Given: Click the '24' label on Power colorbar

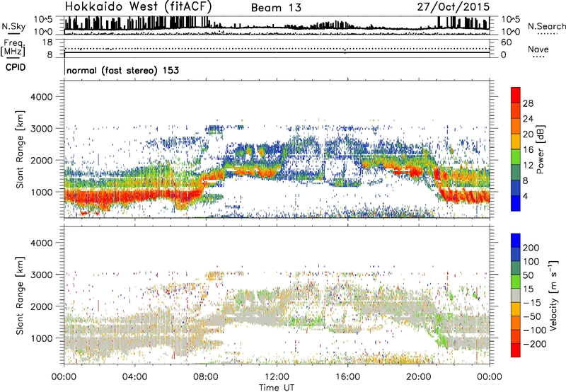Looking at the screenshot, I should (x=528, y=119).
